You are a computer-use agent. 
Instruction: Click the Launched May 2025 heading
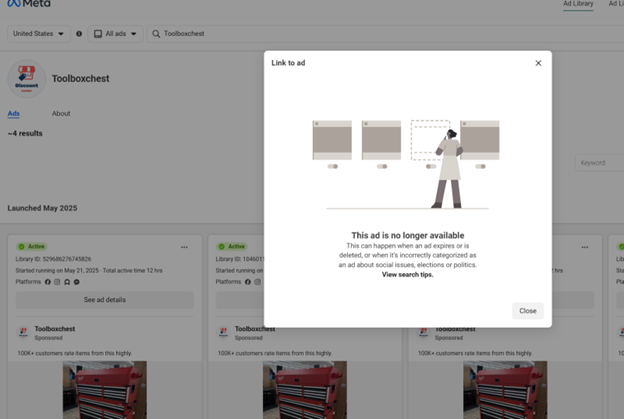(x=42, y=208)
